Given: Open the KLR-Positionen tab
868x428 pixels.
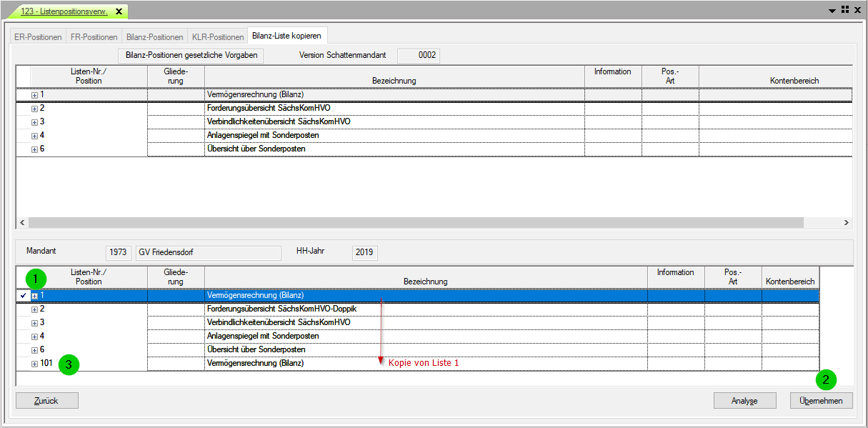Looking at the screenshot, I should (218, 37).
